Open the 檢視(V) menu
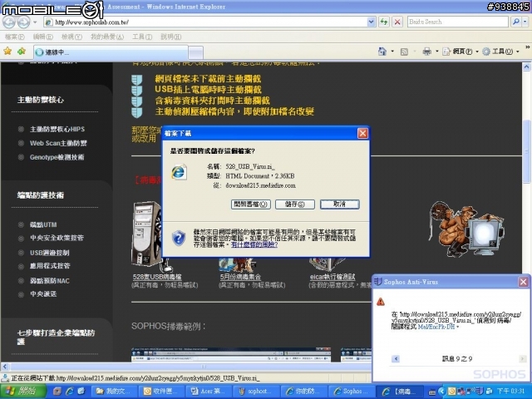Screen dimensions: 532x399 [x=71, y=37]
